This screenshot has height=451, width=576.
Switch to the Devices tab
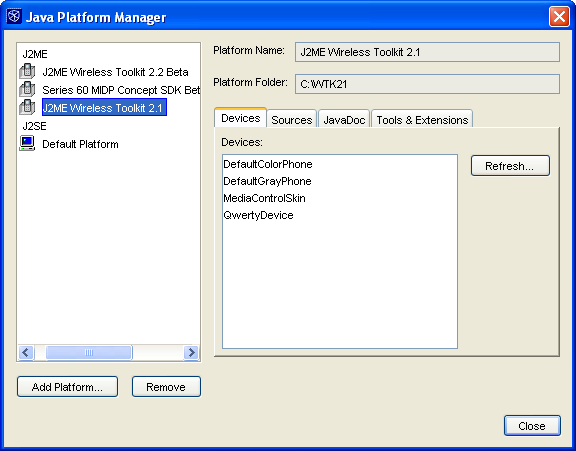click(x=240, y=118)
